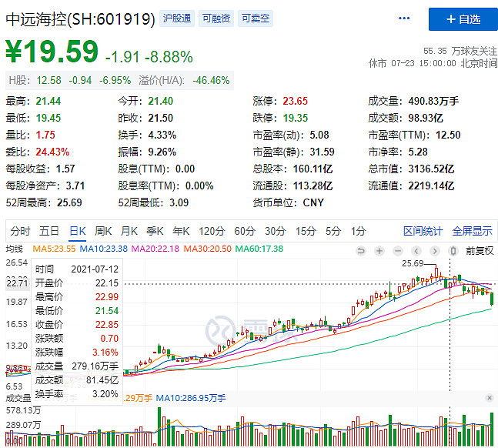Select the 周K weekly chart tab
The height and width of the screenshot is (448, 498).
click(x=103, y=231)
